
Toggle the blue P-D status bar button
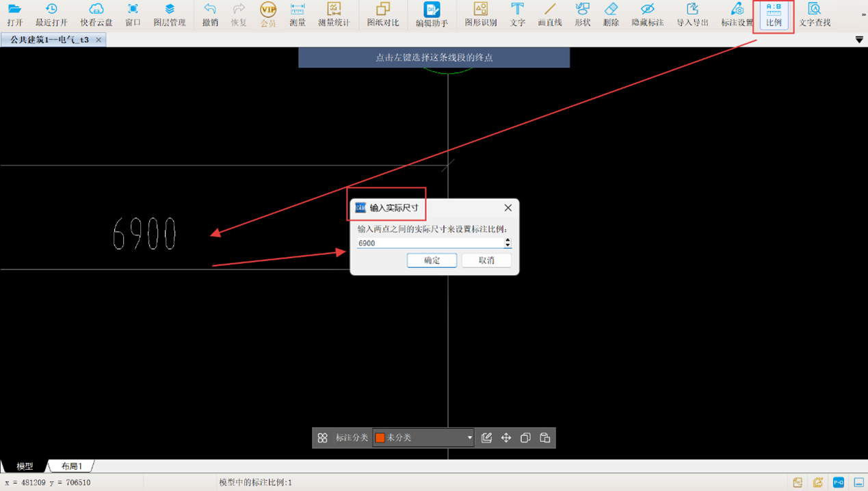pos(838,483)
